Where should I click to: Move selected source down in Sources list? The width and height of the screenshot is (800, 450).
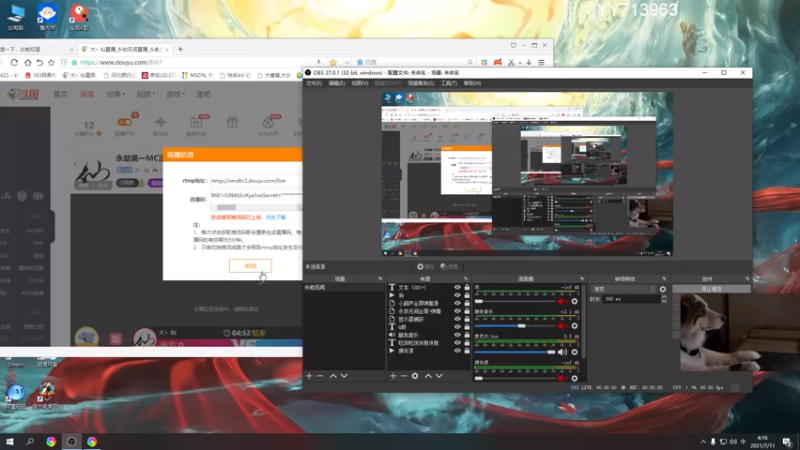tap(439, 376)
